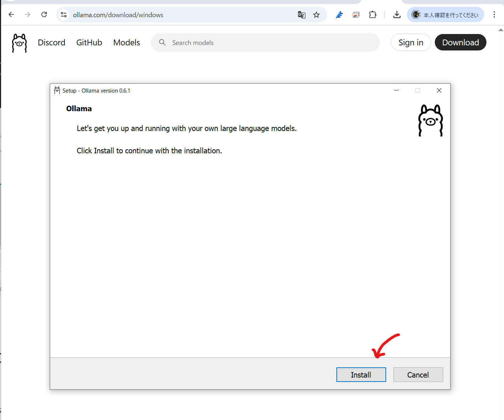Open Google Translate icon in address bar

point(301,15)
